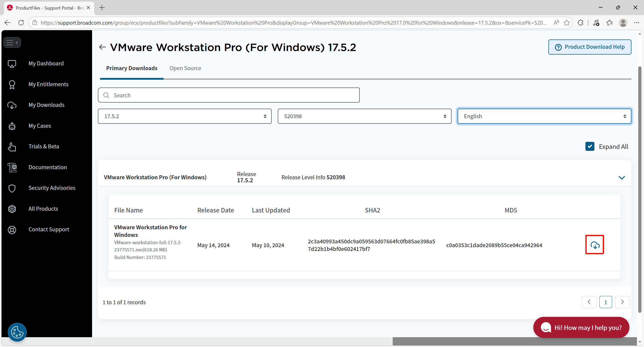Image resolution: width=644 pixels, height=347 pixels.
Task: Click the cloud download icon for VMware Workstation
Action: (x=595, y=245)
